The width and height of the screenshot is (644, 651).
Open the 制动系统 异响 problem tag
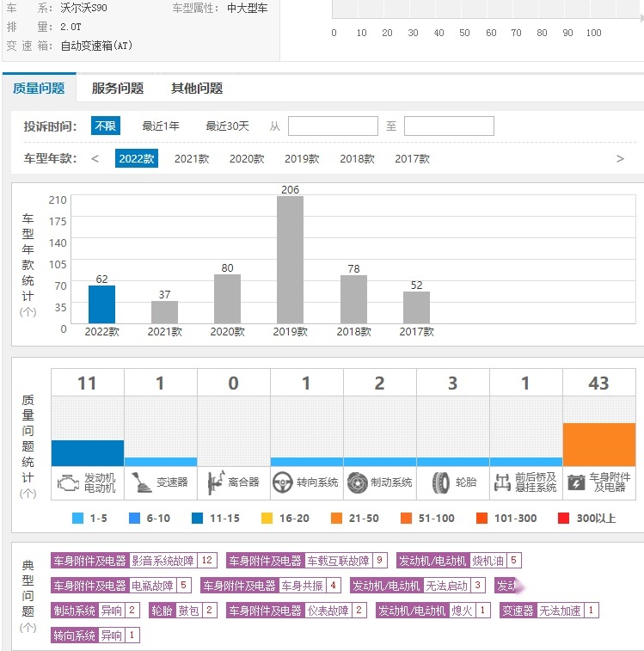pos(95,611)
